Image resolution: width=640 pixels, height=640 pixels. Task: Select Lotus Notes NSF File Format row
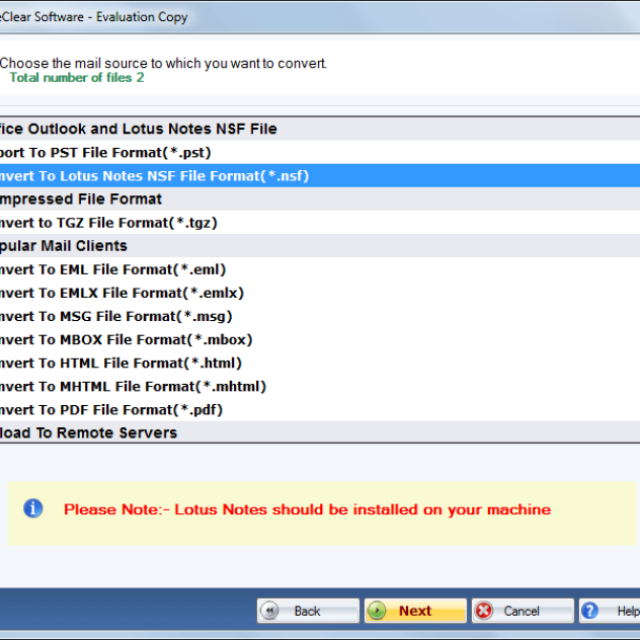tap(320, 176)
